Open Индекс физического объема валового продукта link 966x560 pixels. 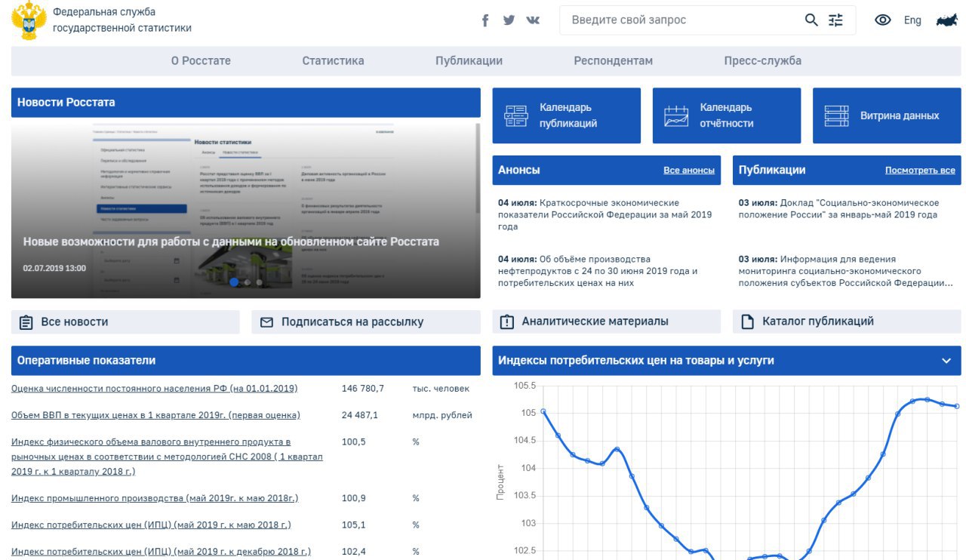(167, 457)
